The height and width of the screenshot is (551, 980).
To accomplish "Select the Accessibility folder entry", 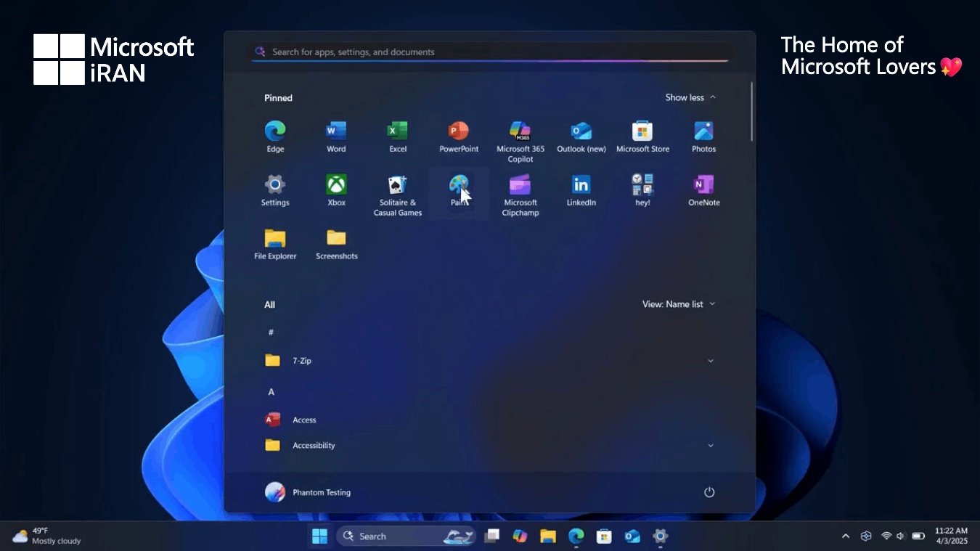I will 490,445.
